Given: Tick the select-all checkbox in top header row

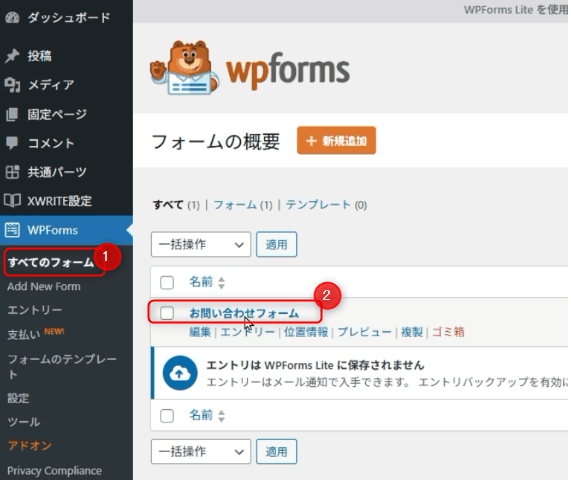Looking at the screenshot, I should (x=167, y=282).
